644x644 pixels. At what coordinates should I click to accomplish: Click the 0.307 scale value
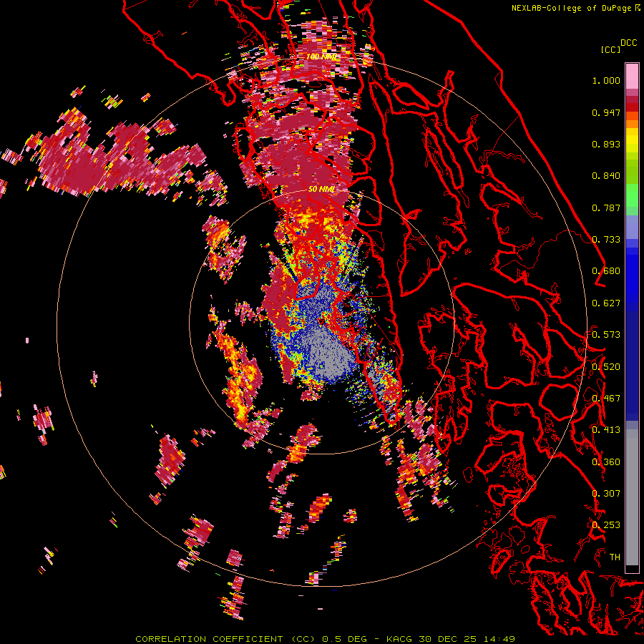[x=606, y=493]
